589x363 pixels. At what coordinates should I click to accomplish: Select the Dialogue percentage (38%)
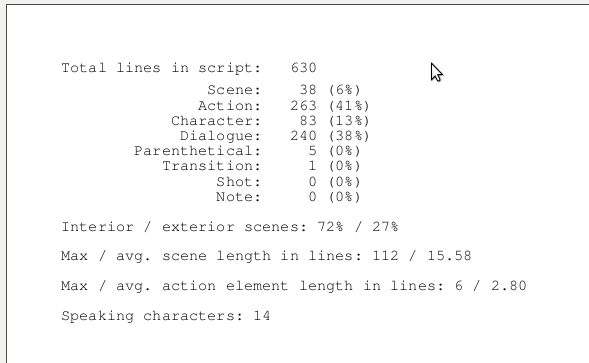pos(349,136)
